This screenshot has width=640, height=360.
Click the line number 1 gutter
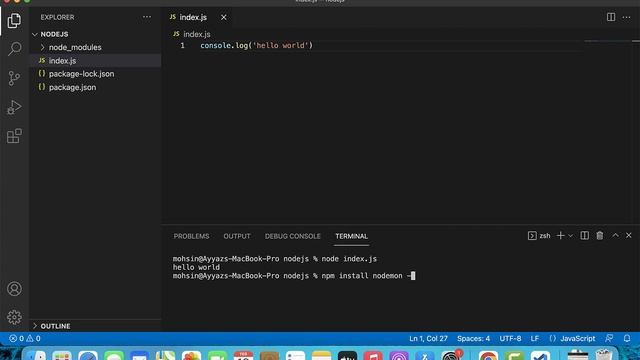coord(182,45)
